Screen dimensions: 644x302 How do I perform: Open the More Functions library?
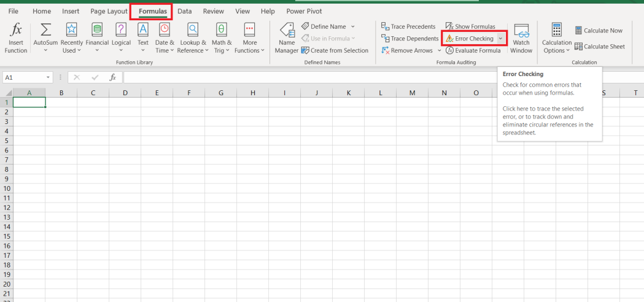249,38
